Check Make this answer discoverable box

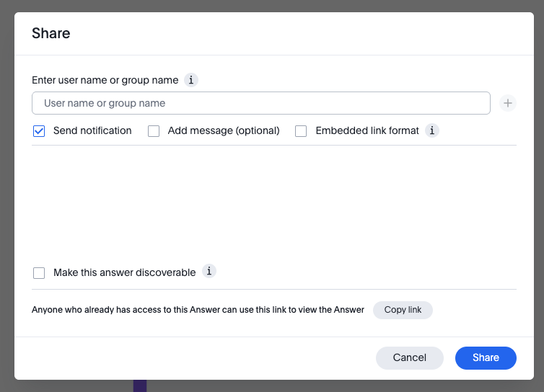click(x=39, y=273)
